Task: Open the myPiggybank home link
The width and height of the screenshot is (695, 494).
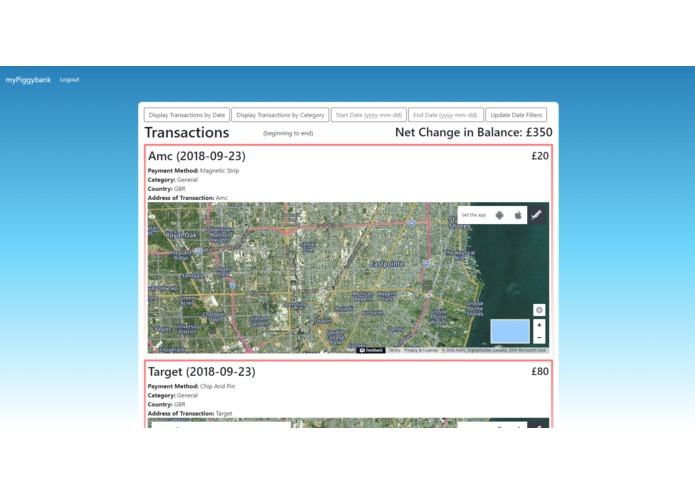Action: (28, 80)
